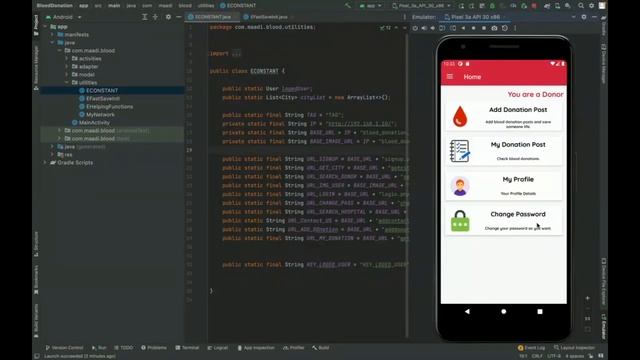Open the Event Log
The height and width of the screenshot is (360, 640).
point(531,348)
